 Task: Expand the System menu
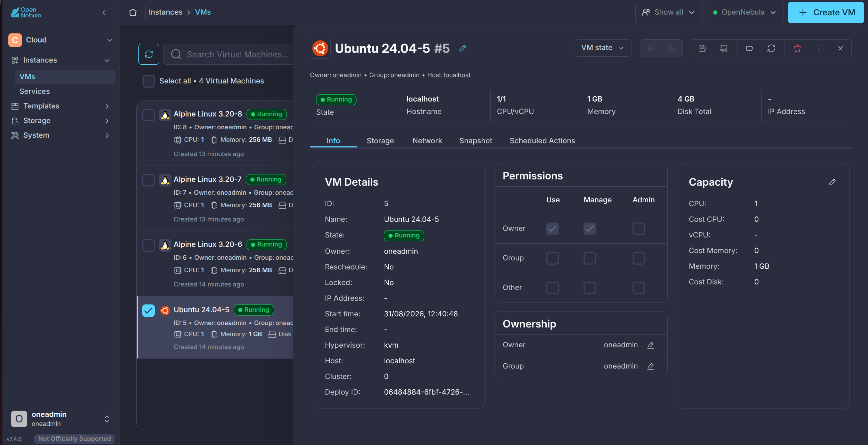[x=107, y=136]
